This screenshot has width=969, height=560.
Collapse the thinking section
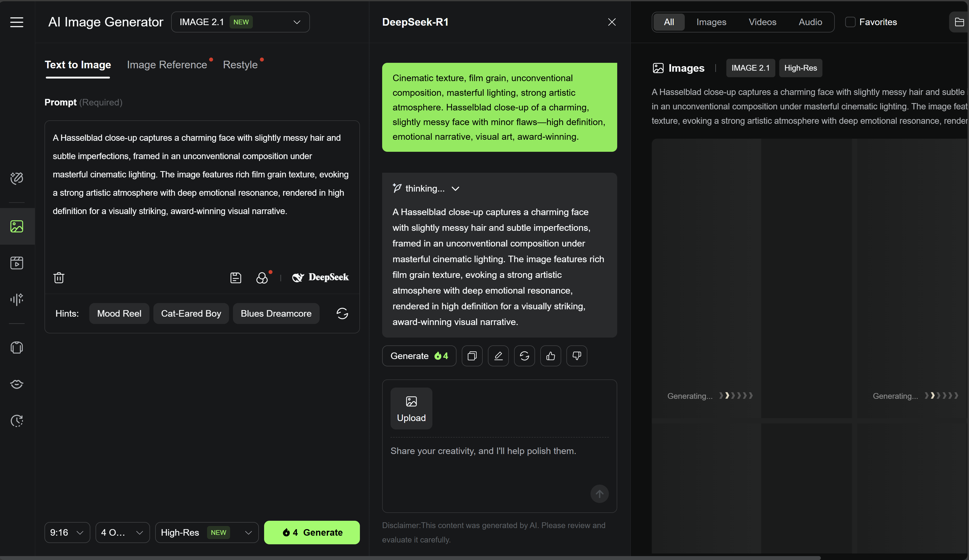click(455, 189)
